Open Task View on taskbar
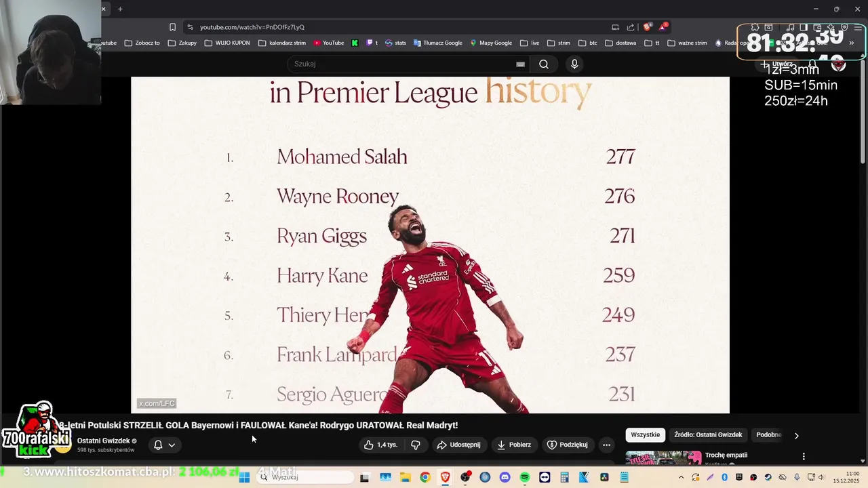 [364, 477]
